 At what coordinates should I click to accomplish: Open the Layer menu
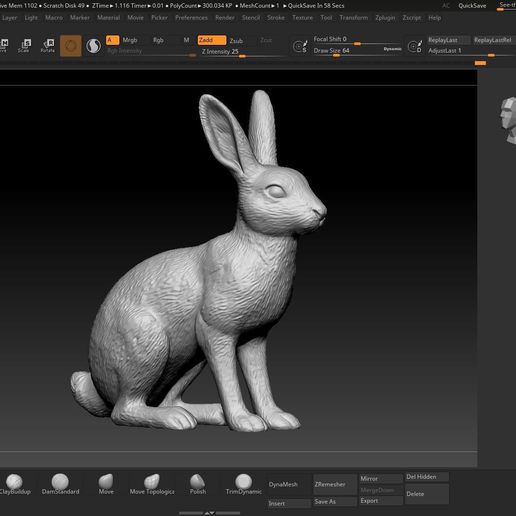9,18
